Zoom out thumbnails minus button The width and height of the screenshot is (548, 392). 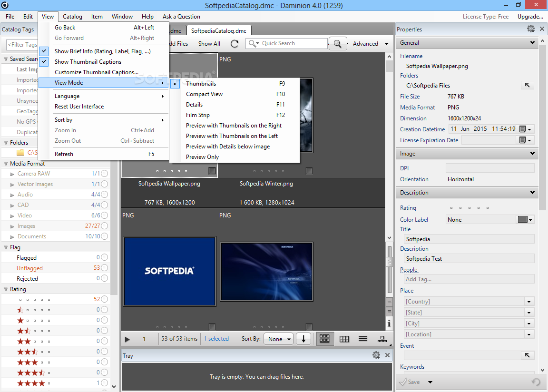click(389, 302)
